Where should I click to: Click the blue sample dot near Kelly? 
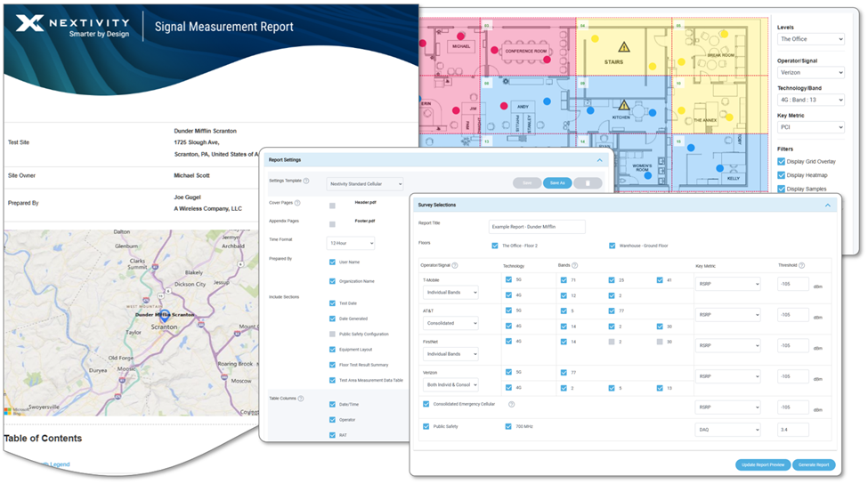click(x=719, y=168)
